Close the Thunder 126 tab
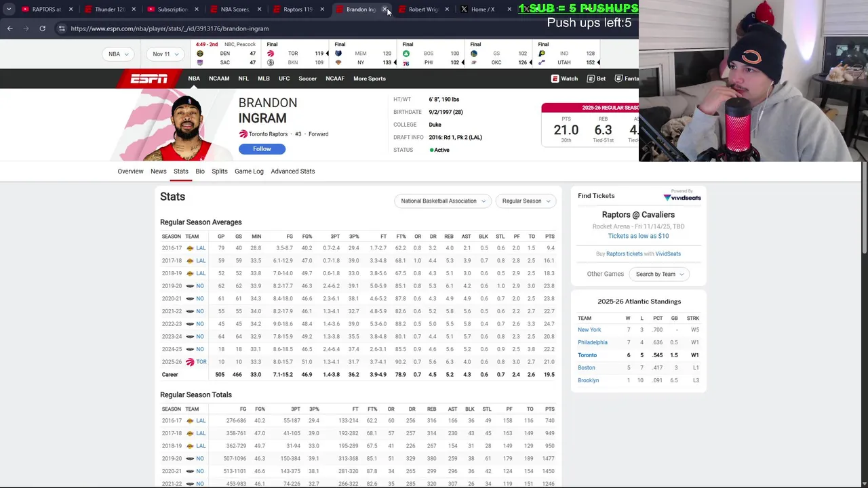868x488 pixels. coord(134,9)
